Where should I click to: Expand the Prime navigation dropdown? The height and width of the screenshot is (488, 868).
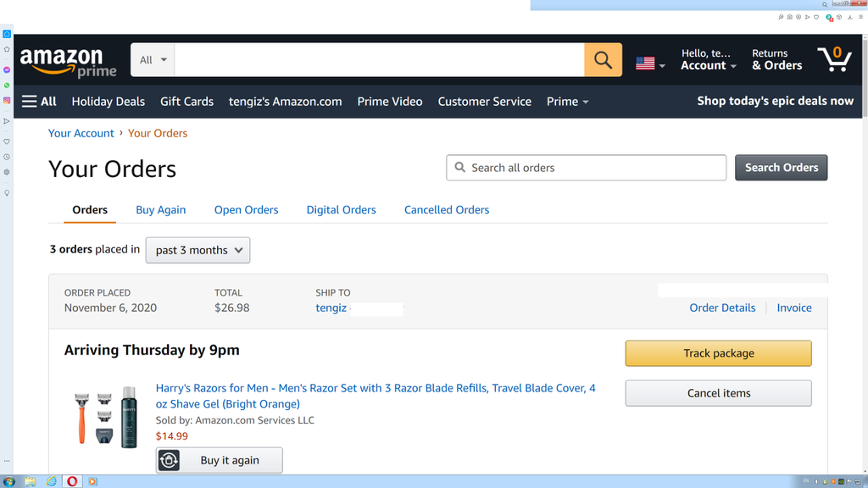(x=567, y=102)
